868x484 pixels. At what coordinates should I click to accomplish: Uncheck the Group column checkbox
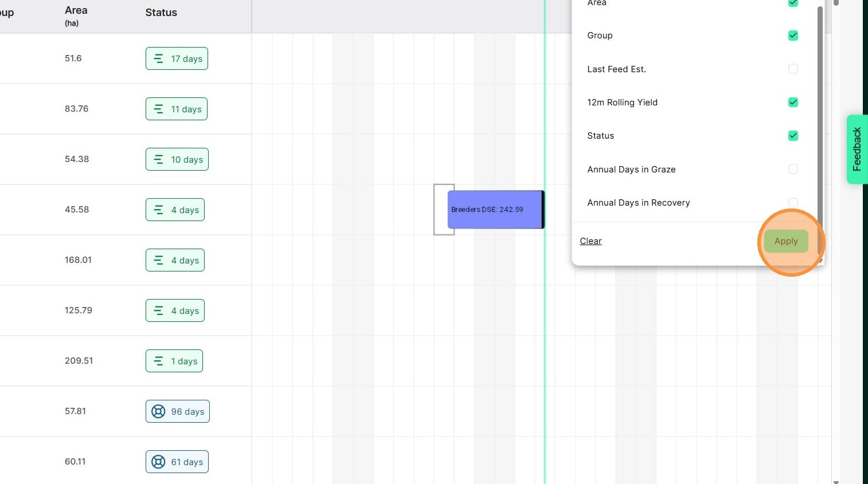pos(793,36)
